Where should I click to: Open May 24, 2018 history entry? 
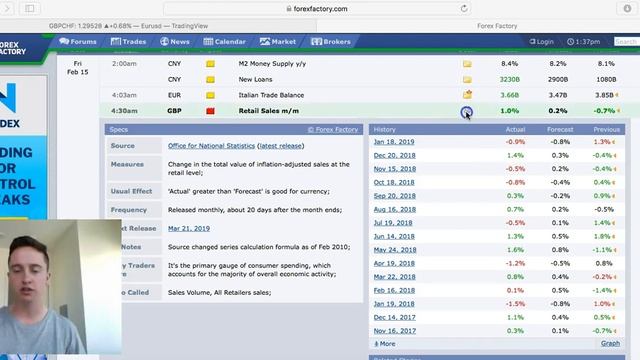(395, 250)
